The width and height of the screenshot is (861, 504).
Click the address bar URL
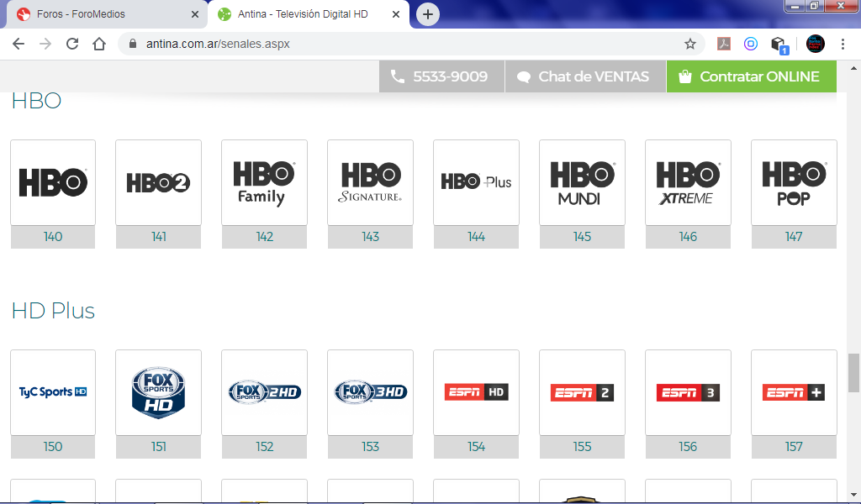coord(218,44)
